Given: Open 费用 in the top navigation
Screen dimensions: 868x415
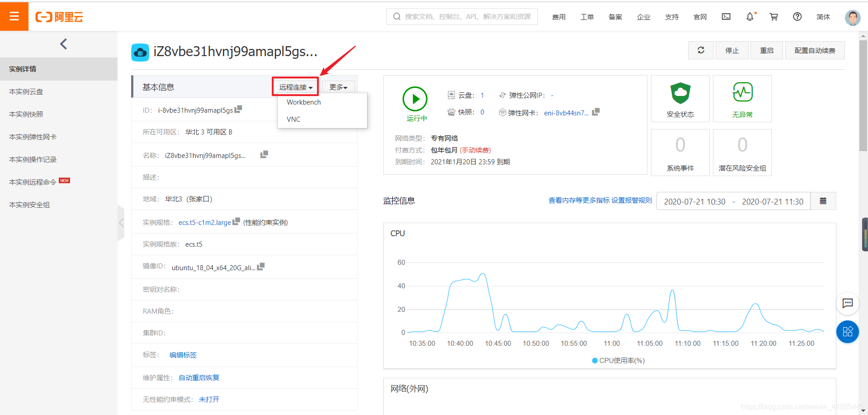Looking at the screenshot, I should pyautogui.click(x=559, y=17).
